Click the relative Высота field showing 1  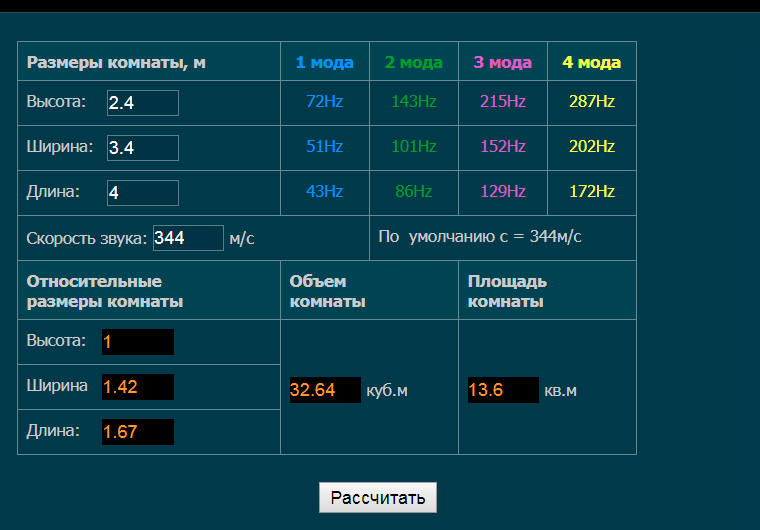(137, 342)
